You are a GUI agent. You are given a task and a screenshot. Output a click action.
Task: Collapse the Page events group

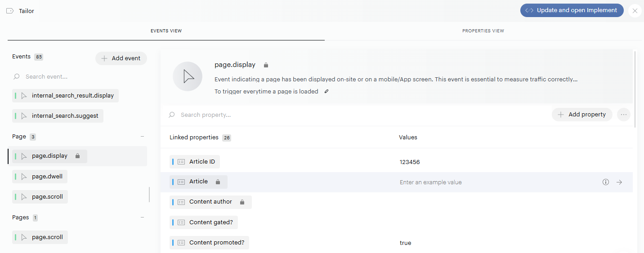[142, 137]
